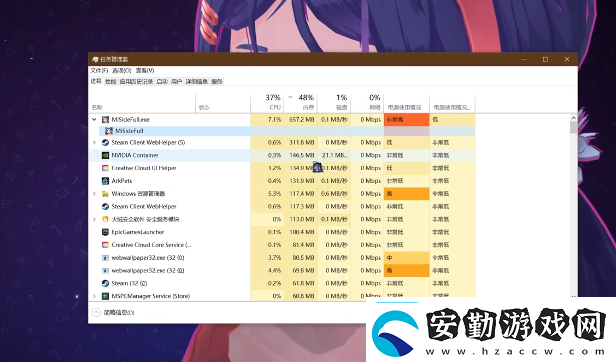Sort by the 状态 column header
Viewport: 616px width, 362px height.
(x=223, y=103)
